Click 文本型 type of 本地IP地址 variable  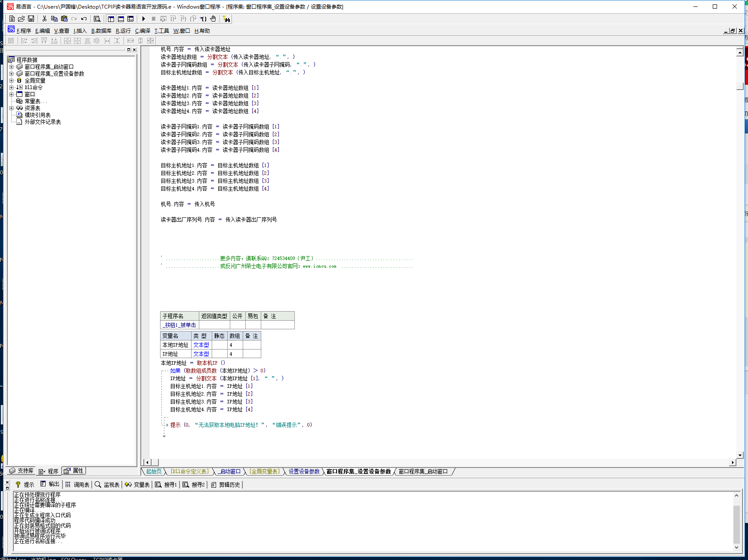[201, 345]
